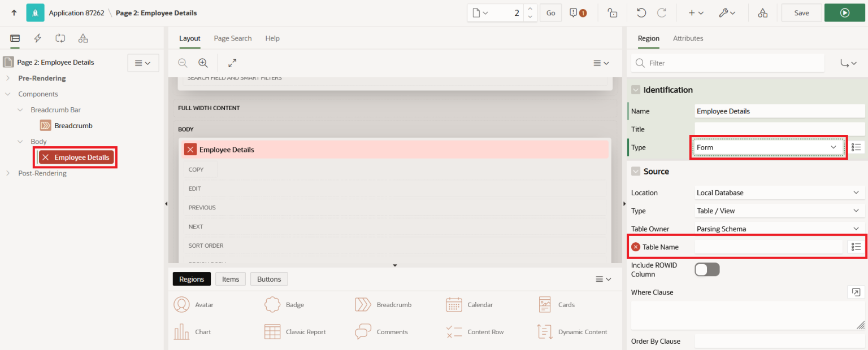Screen dimensions: 868x350
Task: Save the page
Action: point(801,12)
